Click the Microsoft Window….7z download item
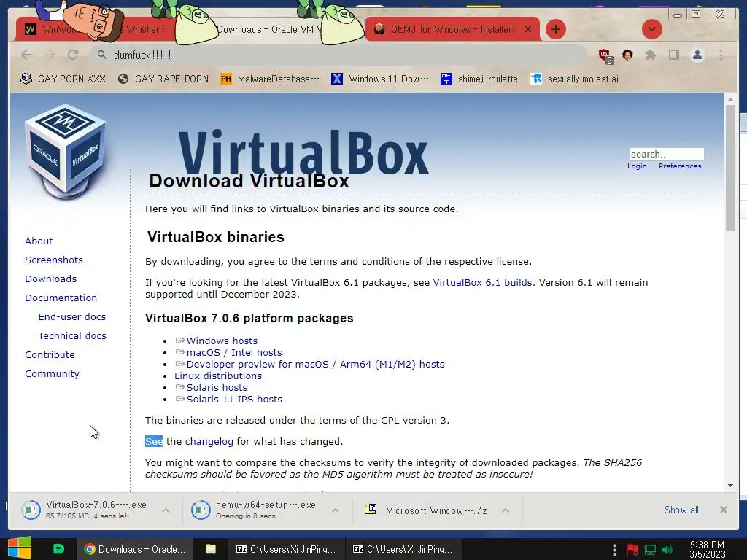Screen dimensions: 747x560 (426, 510)
